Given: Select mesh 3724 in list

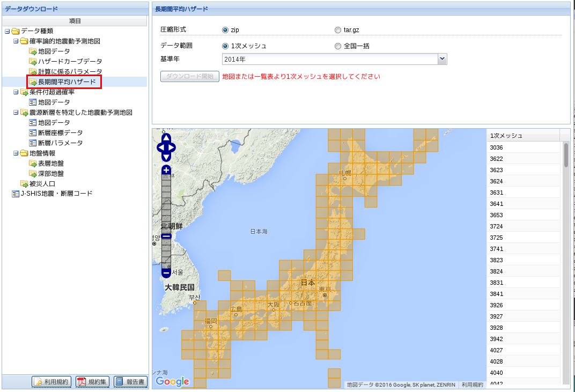Looking at the screenshot, I should coord(524,226).
